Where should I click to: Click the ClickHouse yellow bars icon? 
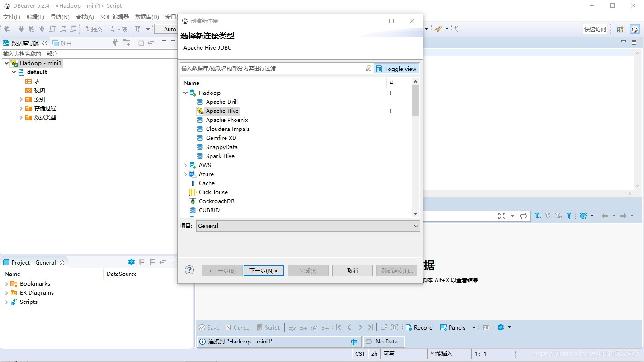(193, 192)
